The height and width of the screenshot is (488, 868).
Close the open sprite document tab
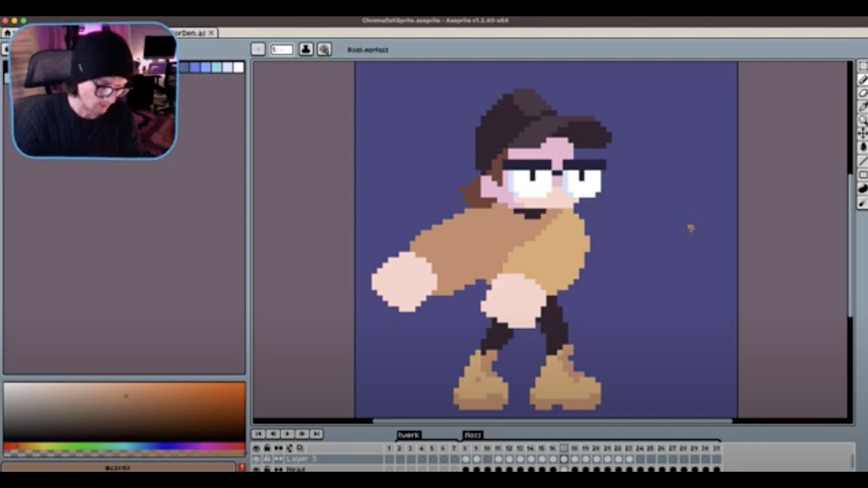[211, 33]
